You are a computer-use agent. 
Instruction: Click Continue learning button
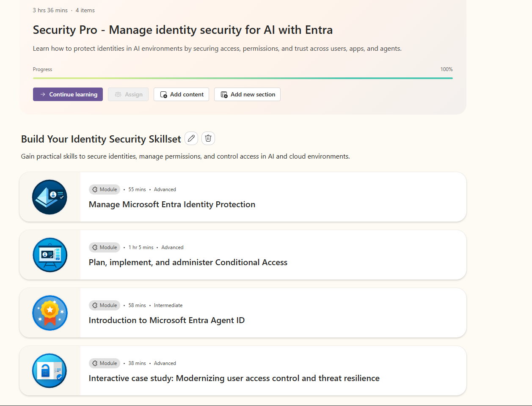[68, 94]
